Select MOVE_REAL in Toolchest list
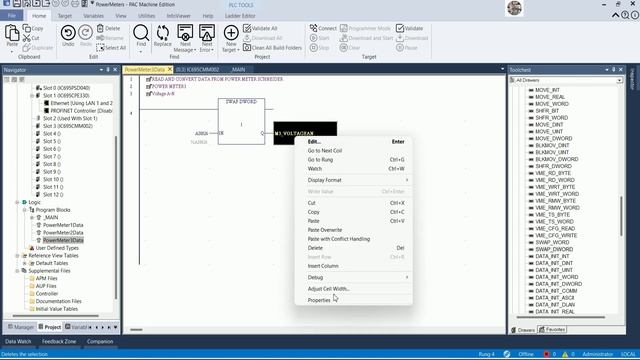The width and height of the screenshot is (640, 360). (x=550, y=97)
